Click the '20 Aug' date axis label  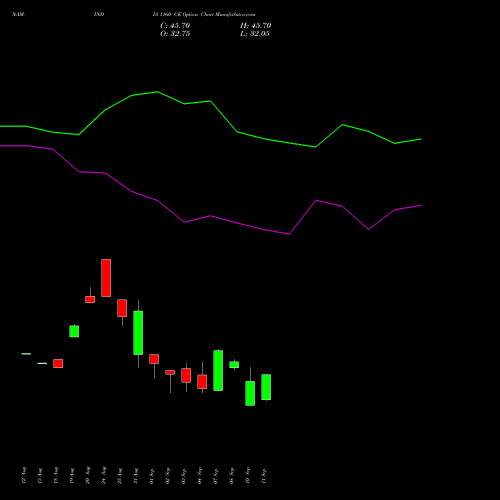[x=88, y=476]
